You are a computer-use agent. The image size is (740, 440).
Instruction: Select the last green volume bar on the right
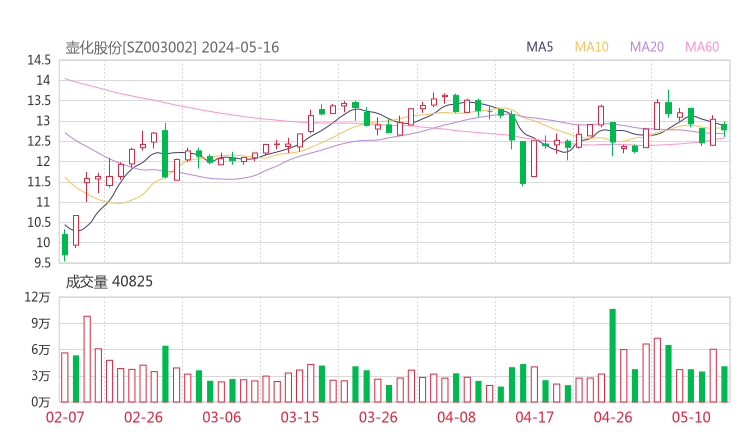click(x=724, y=384)
